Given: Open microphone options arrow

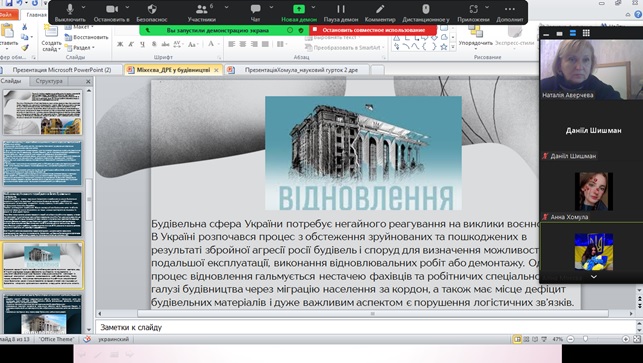Looking at the screenshot, I should coord(84,7).
